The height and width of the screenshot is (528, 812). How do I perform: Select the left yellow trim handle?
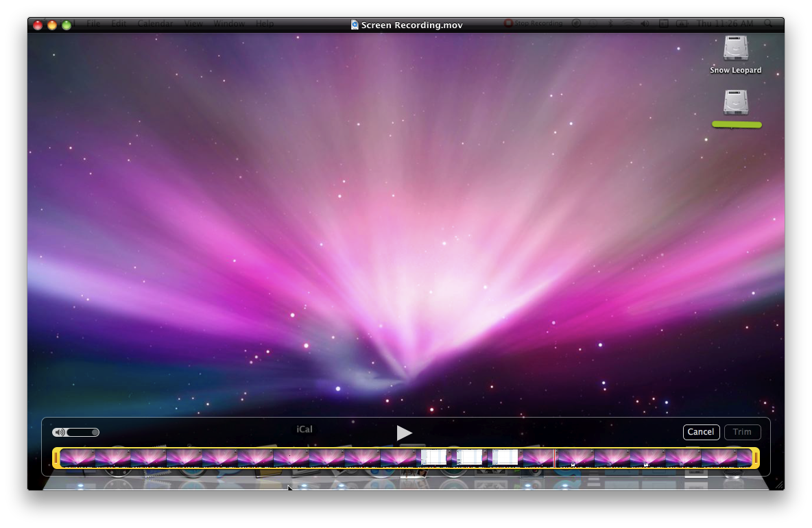pos(56,458)
